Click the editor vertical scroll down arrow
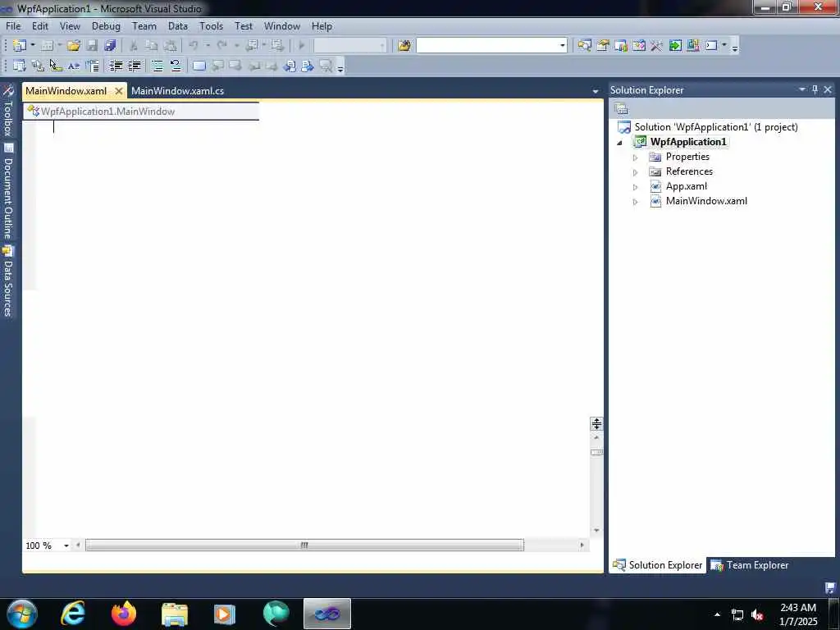840x630 pixels. [x=596, y=531]
